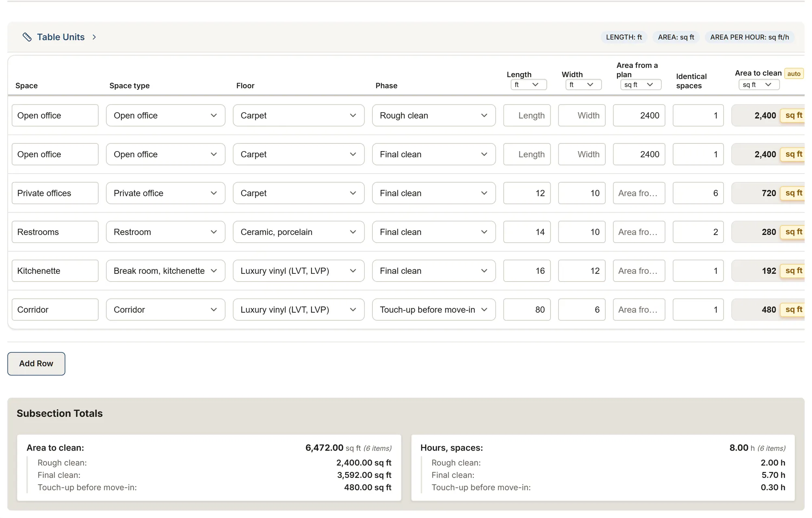Click the Space type column header
The width and height of the screenshot is (812, 518).
coord(130,86)
